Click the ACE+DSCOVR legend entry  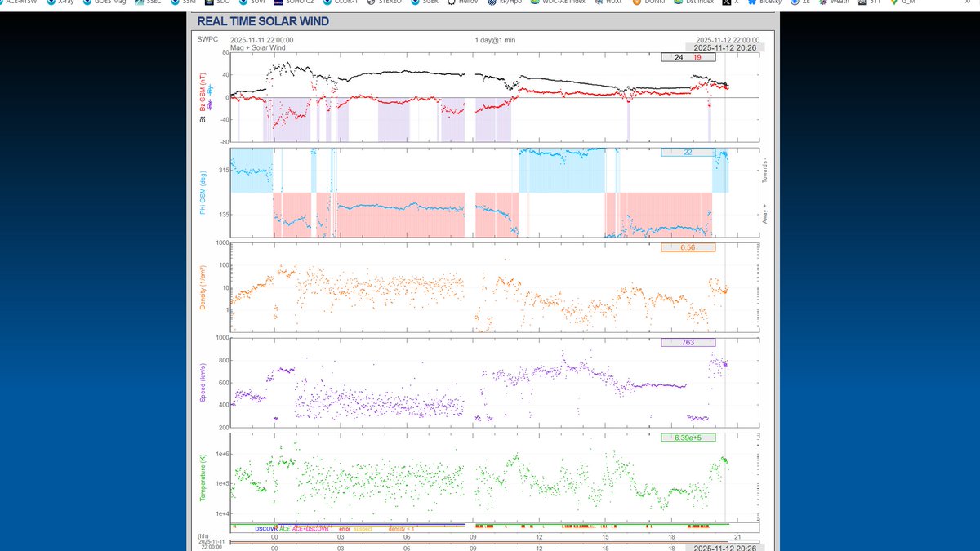310,529
